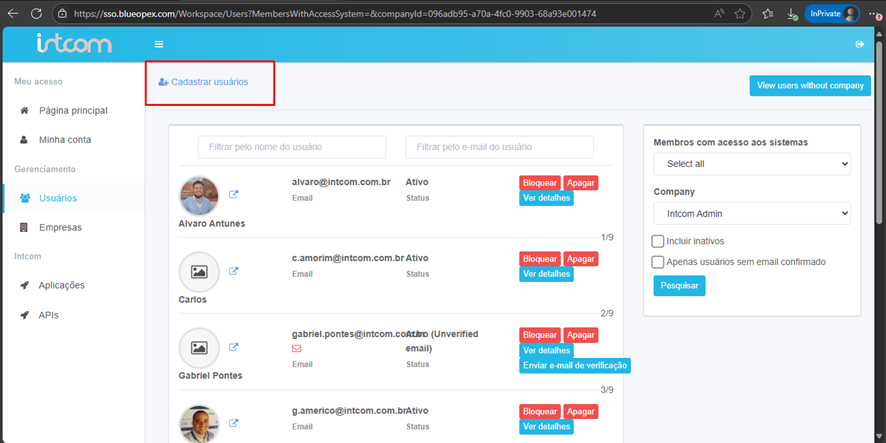
Task: Open external link icon for Carlos
Action: [x=233, y=271]
